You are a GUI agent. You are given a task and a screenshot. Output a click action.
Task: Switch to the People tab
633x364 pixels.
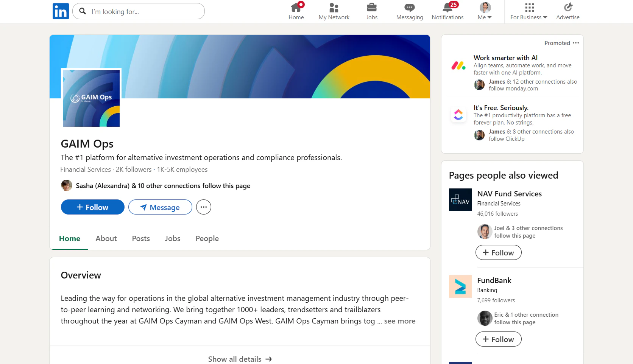click(207, 238)
